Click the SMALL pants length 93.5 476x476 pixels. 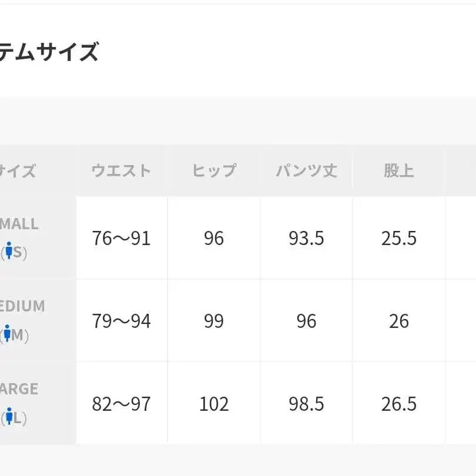tap(306, 239)
